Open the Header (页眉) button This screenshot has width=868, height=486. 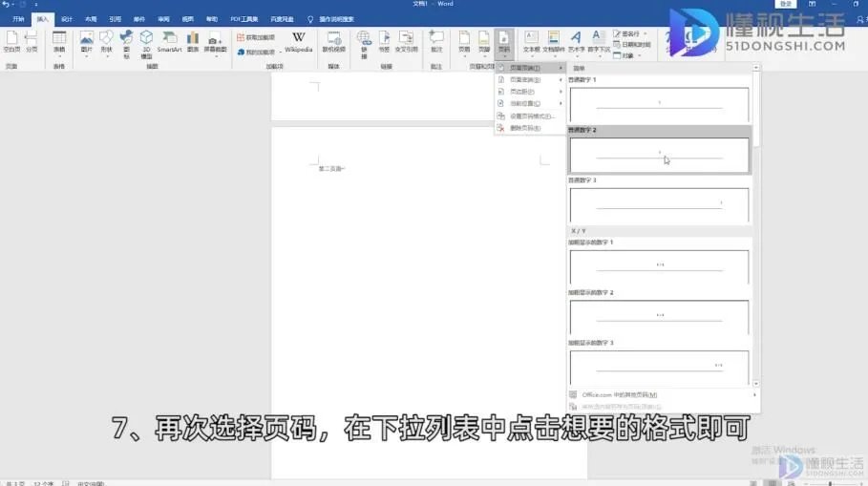pyautogui.click(x=464, y=44)
